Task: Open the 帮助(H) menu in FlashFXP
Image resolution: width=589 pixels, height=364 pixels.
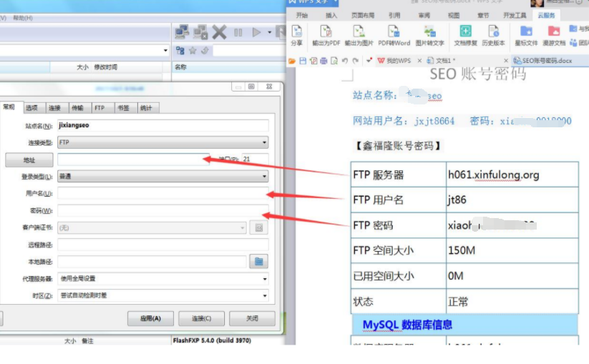Action: (x=23, y=18)
